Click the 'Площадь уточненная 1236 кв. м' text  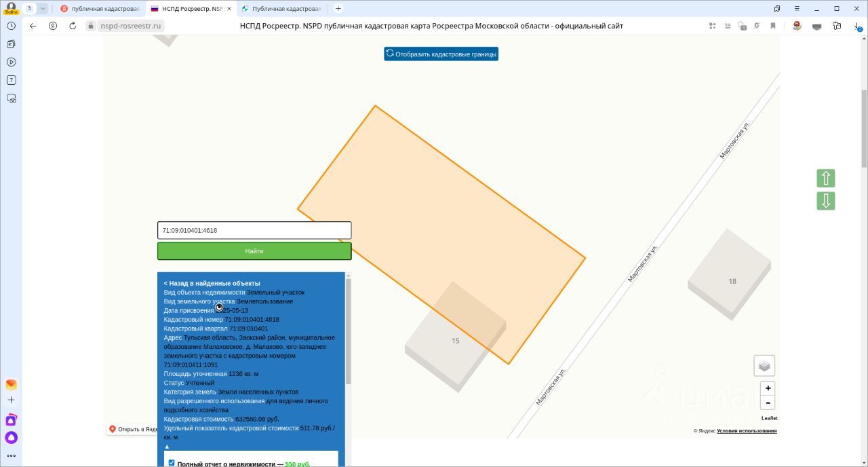pos(211,374)
